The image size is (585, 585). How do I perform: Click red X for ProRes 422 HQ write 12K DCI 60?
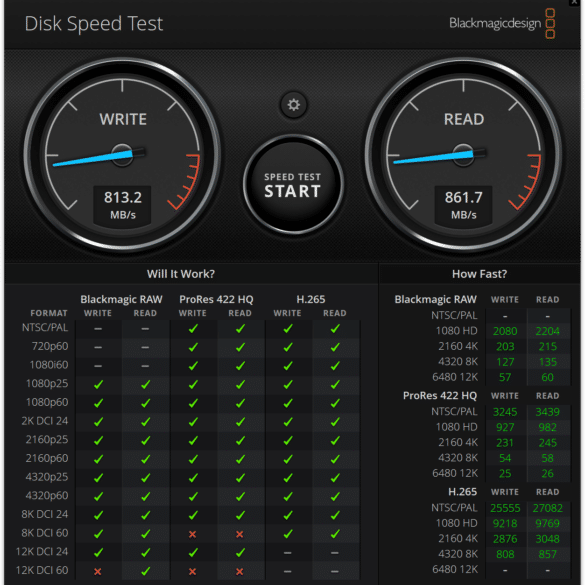click(193, 571)
